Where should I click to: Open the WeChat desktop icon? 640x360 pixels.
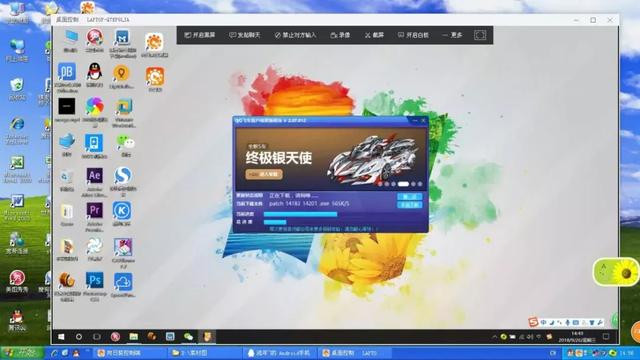(125, 142)
